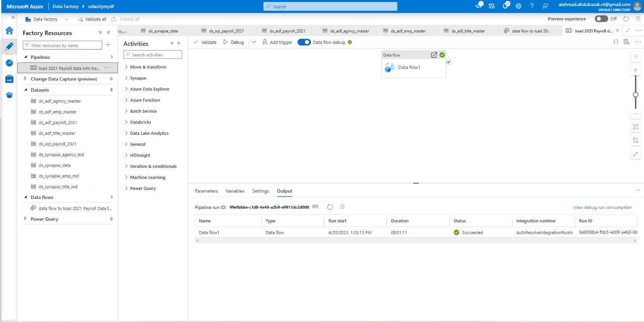This screenshot has width=644, height=322.
Task: Open the Debug options dropdown arrow
Action: pos(254,42)
